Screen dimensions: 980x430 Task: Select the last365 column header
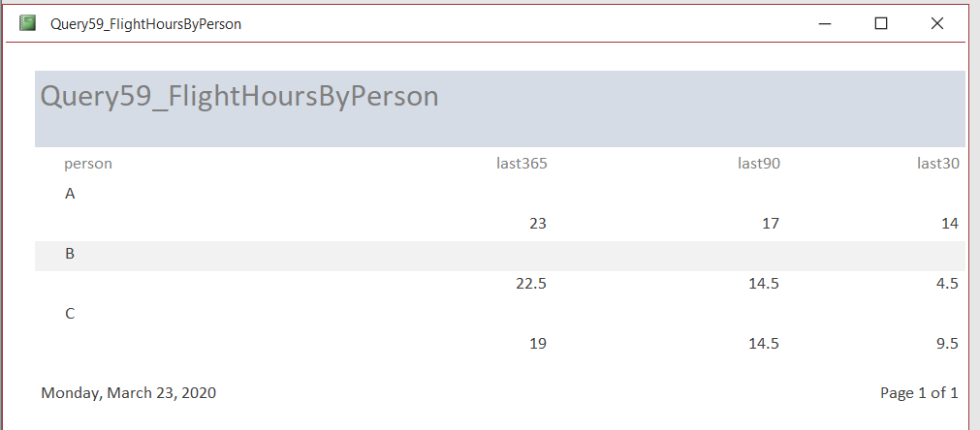522,163
